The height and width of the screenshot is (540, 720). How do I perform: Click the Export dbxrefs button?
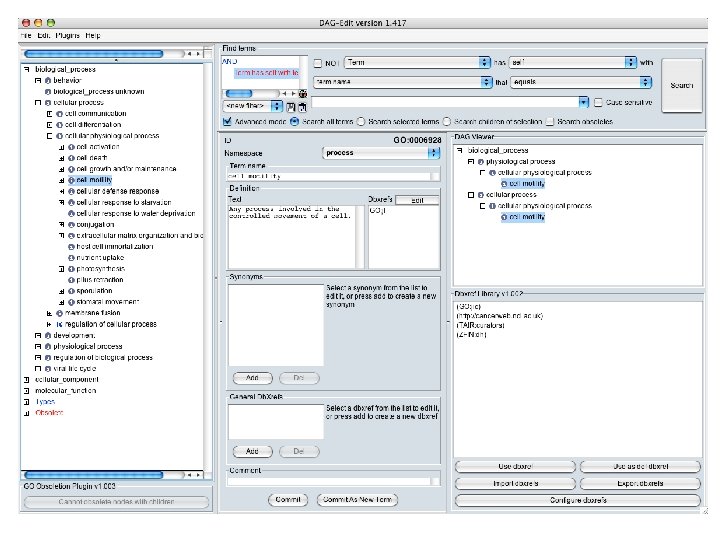tap(641, 484)
